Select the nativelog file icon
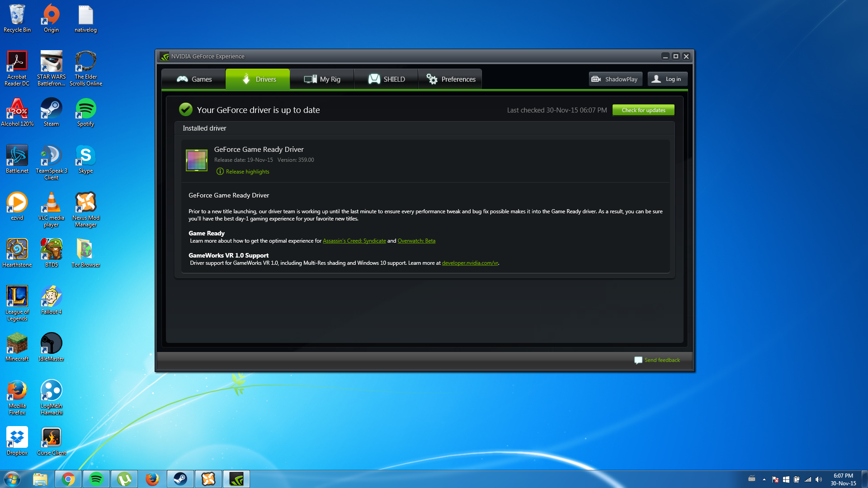 pos(85,19)
